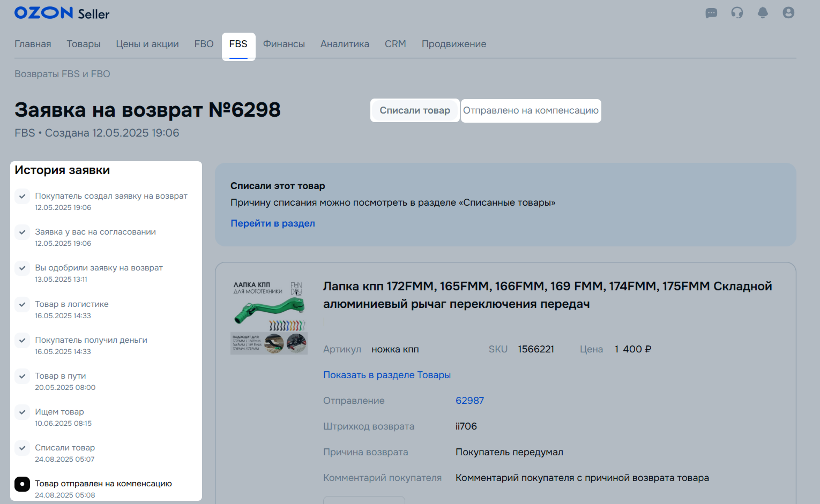
Task: Open the Продвижение tab
Action: [x=453, y=44]
